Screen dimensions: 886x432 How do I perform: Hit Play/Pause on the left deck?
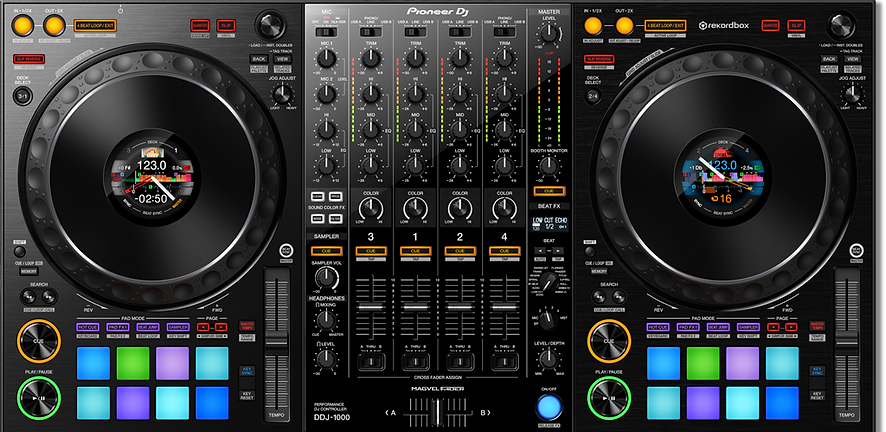[x=38, y=397]
